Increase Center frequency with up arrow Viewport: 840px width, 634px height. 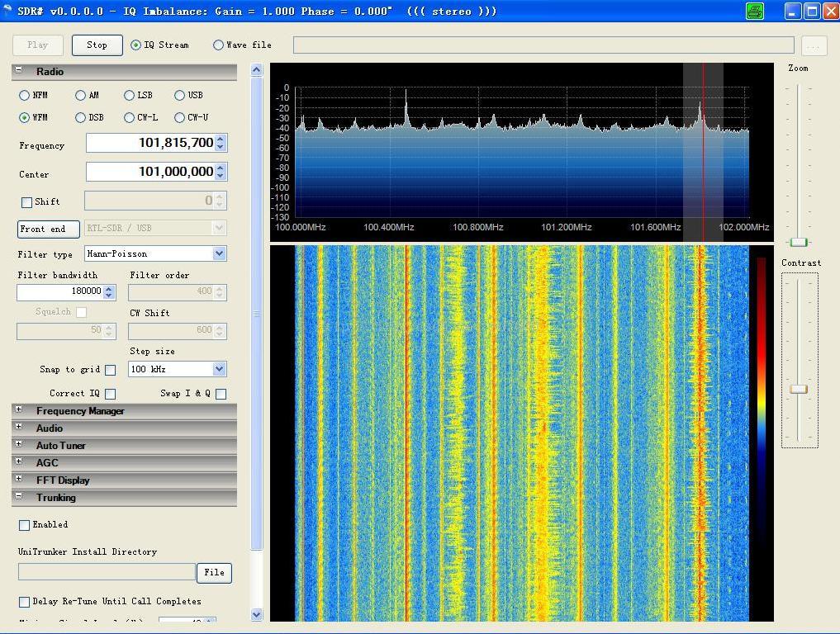(221, 168)
